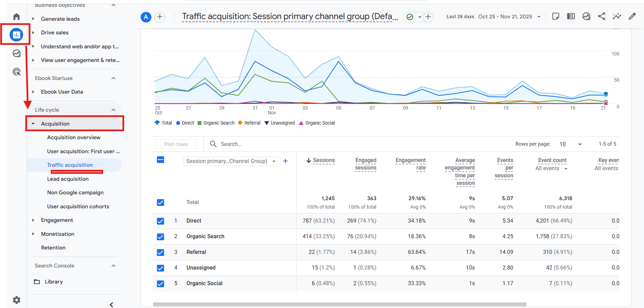The image size is (644, 308).
Task: Go to Lead acquisition report
Action: pos(68,179)
